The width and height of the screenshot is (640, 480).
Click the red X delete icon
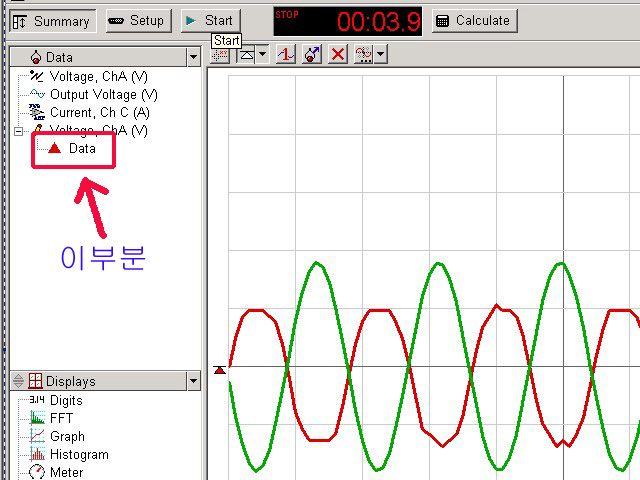tap(338, 55)
